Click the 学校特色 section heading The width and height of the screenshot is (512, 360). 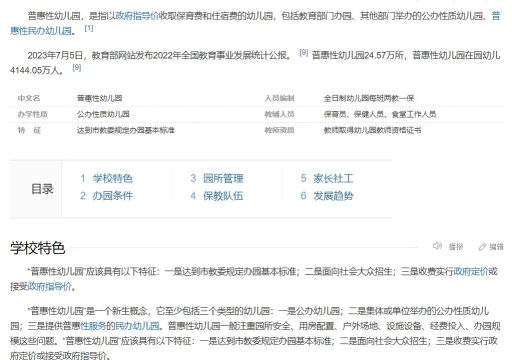point(38,248)
